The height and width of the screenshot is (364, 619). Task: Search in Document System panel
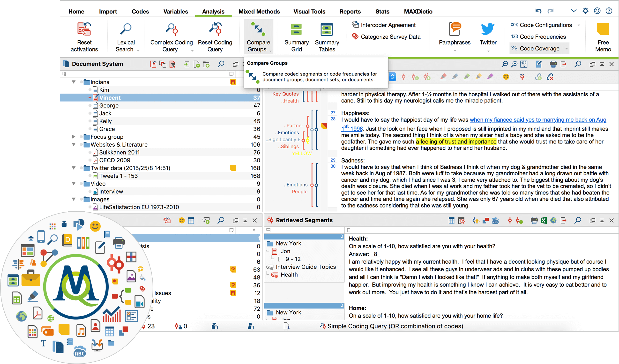(221, 64)
